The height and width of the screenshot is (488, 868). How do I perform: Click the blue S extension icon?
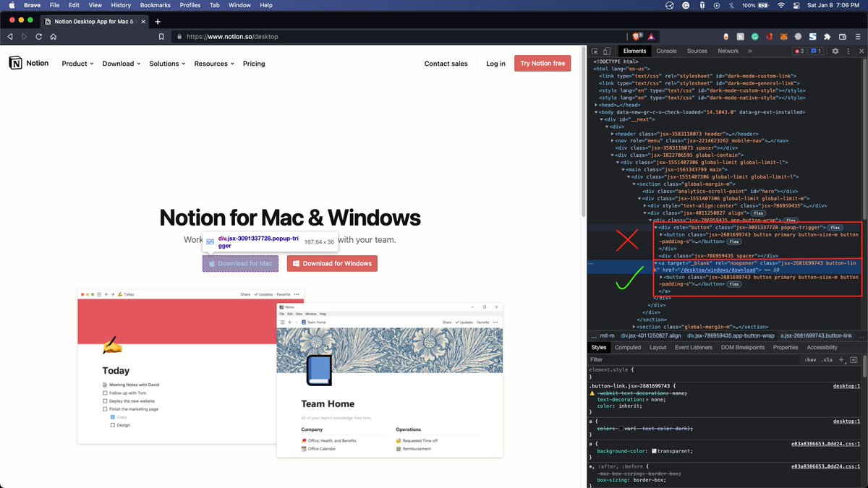(812, 37)
